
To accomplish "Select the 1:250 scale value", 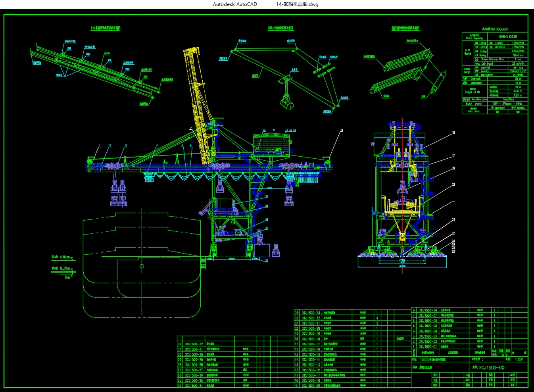I will coord(519,359).
